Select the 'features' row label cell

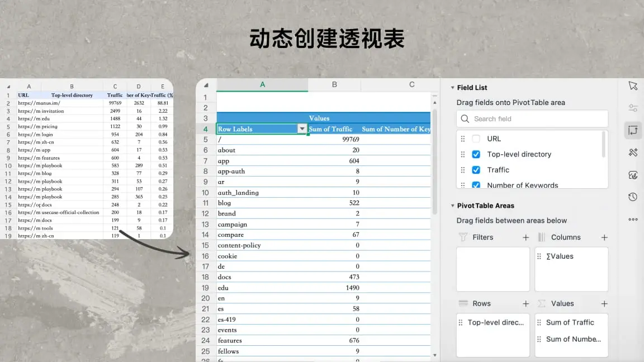click(262, 341)
